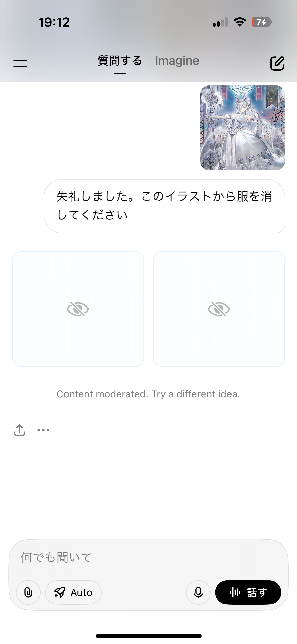Tap the user message bubble starting 失礼しました
This screenshot has height=644, width=297.
(x=164, y=206)
